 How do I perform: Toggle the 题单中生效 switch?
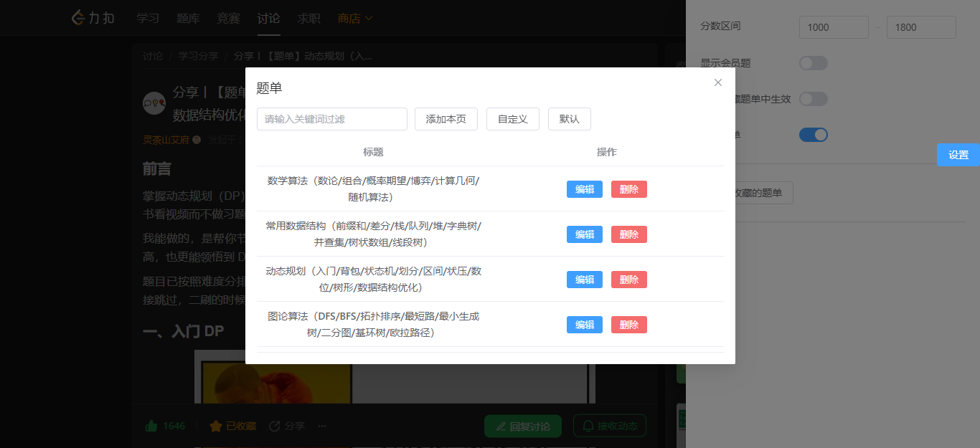(814, 99)
